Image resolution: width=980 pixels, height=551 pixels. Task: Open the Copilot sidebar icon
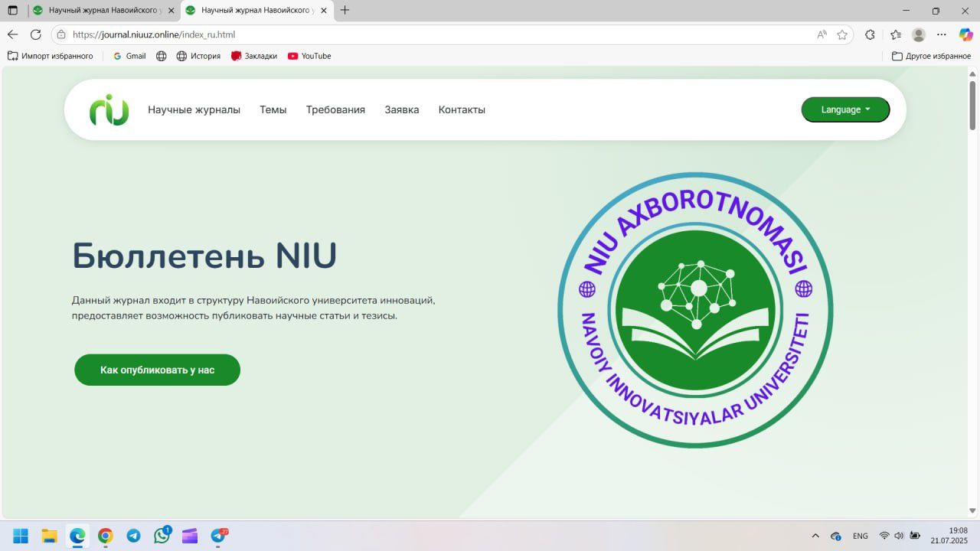tap(965, 34)
